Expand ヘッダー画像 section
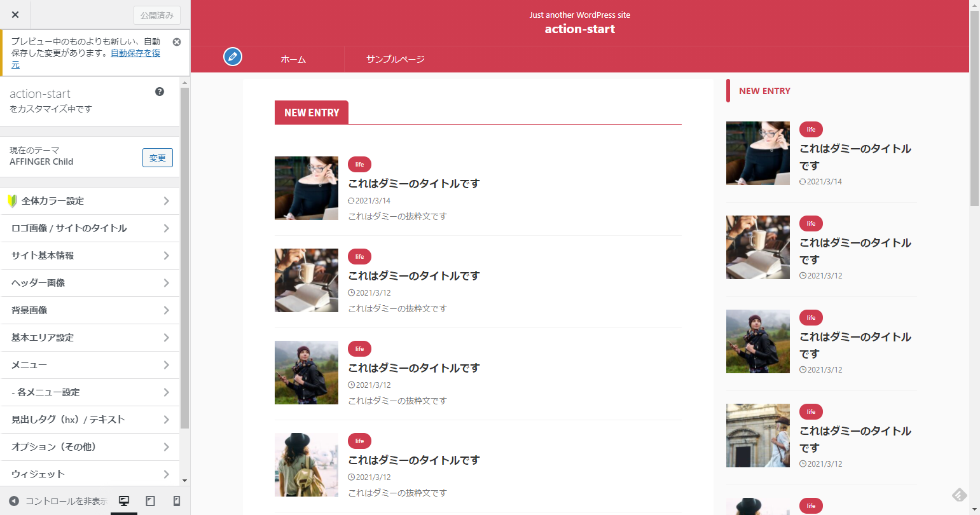The width and height of the screenshot is (980, 515). pyautogui.click(x=90, y=283)
